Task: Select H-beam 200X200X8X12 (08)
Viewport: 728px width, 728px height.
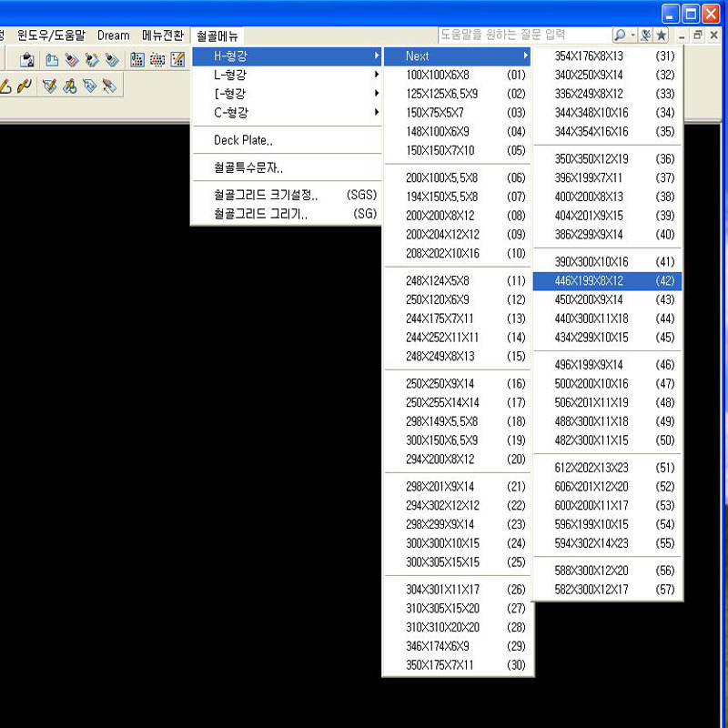Action: (458, 216)
